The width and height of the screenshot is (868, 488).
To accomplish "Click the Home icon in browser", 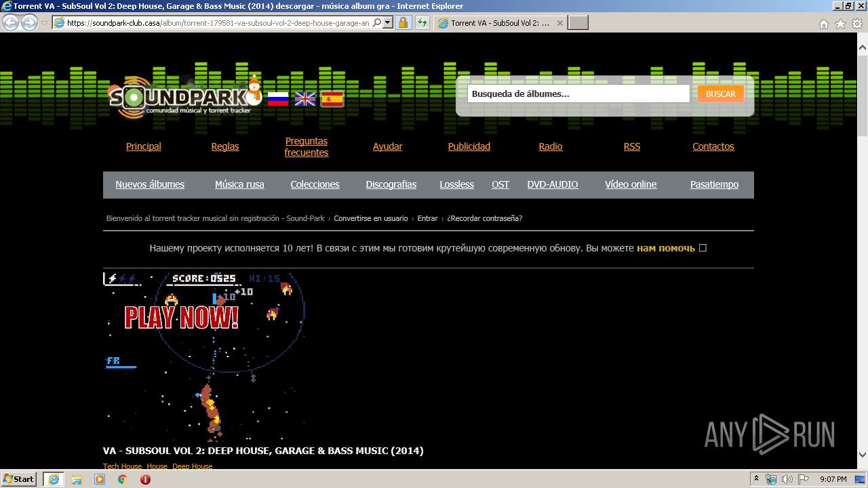I will [x=823, y=24].
